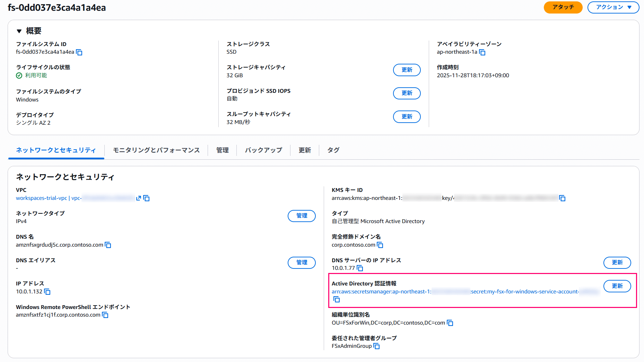Click the 自己管理型 Microsoft Active Directory text
Image resolution: width=644 pixels, height=362 pixels.
(378, 221)
